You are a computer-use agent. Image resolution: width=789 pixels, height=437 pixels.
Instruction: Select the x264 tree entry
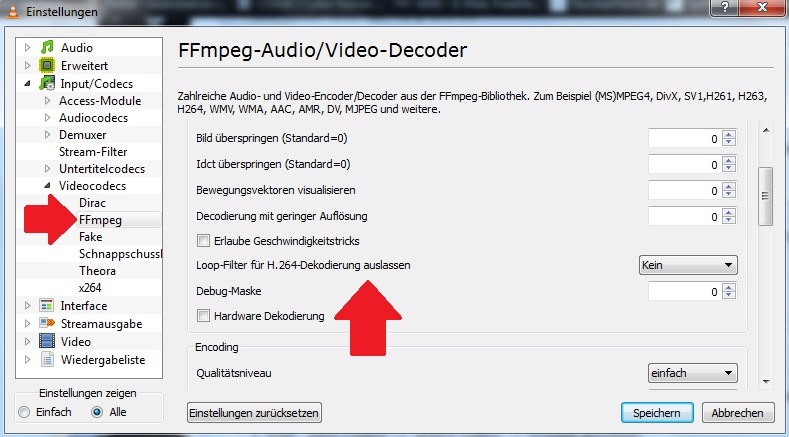pos(90,288)
